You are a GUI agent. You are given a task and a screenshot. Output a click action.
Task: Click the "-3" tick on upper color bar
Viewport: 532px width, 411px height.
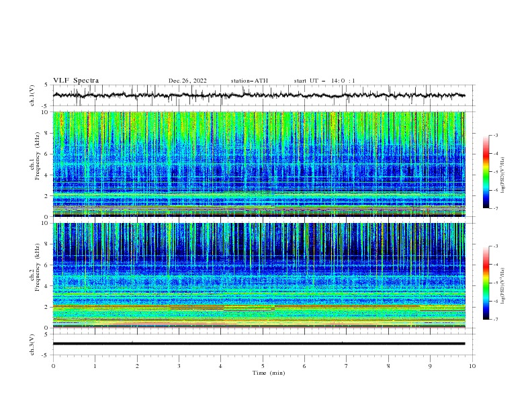coord(496,135)
